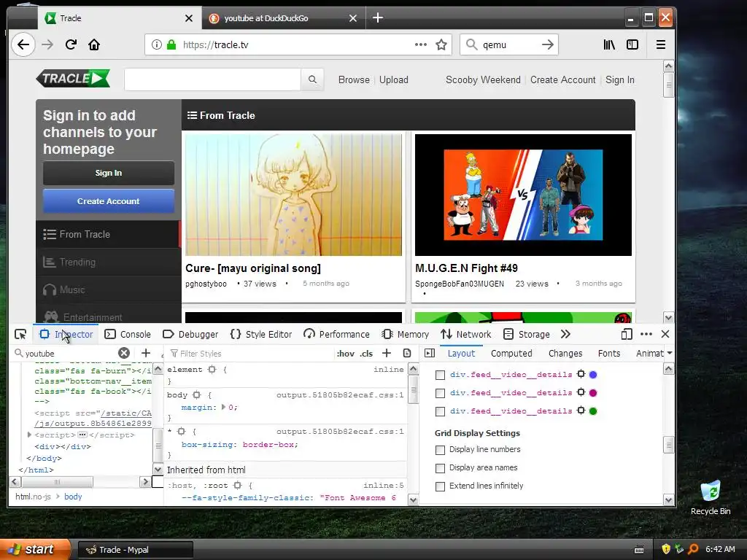
Task: Open devtools customize three-dot menu
Action: click(646, 334)
